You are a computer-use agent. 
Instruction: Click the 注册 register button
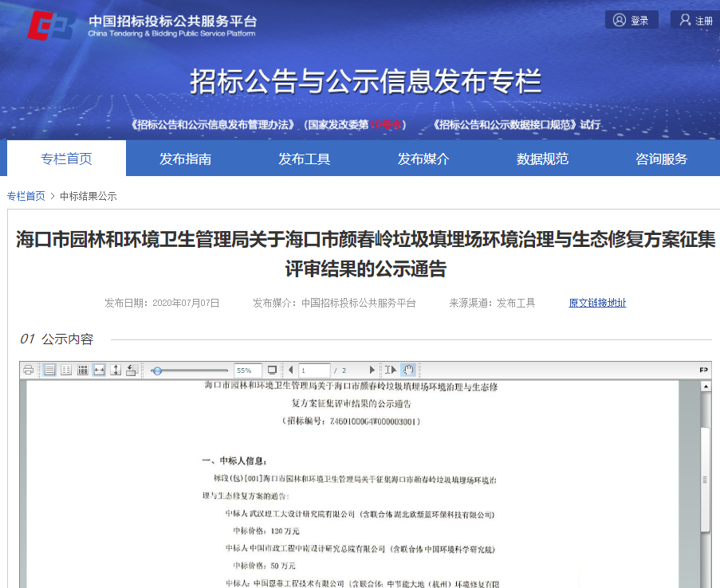pos(696,20)
